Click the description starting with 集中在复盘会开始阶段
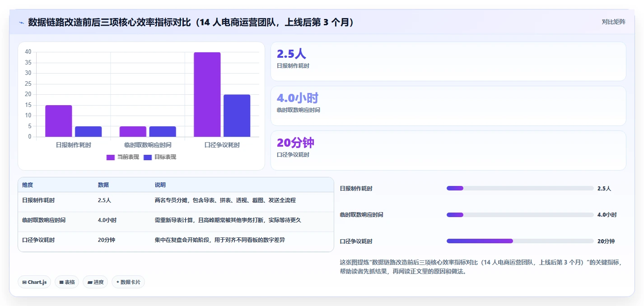The width and height of the screenshot is (644, 306). click(x=219, y=240)
